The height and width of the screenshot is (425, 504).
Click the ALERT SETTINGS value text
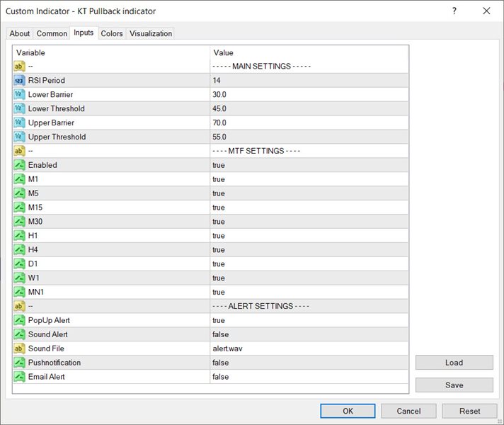pyautogui.click(x=260, y=306)
